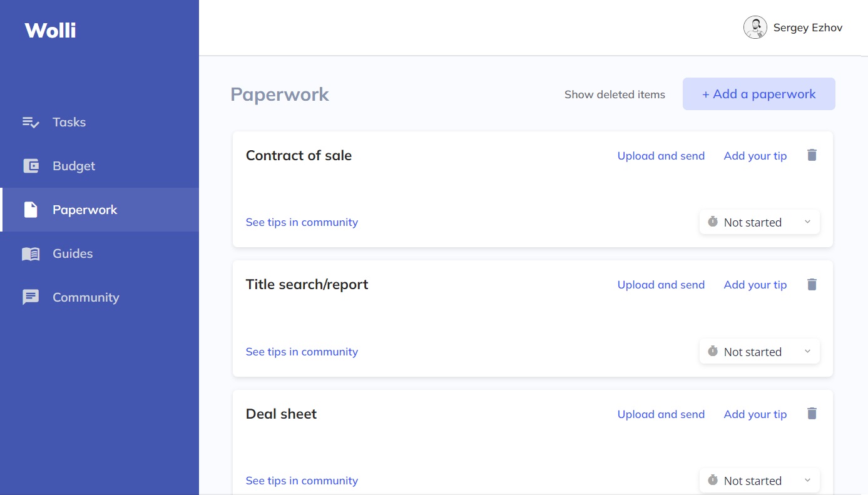Image resolution: width=868 pixels, height=495 pixels.
Task: Go to the Community section
Action: coord(86,297)
